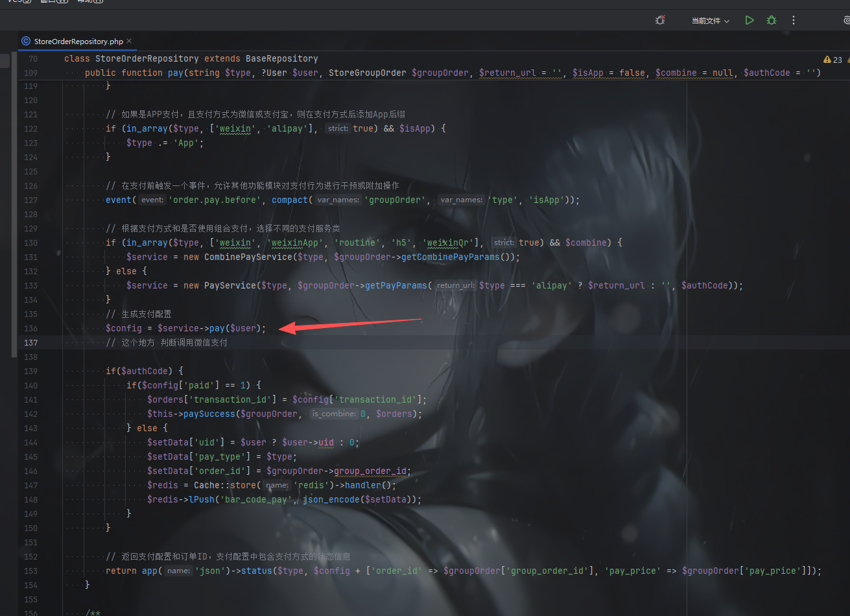Toggle breakpoint on line 131
850x616 pixels.
click(x=31, y=257)
